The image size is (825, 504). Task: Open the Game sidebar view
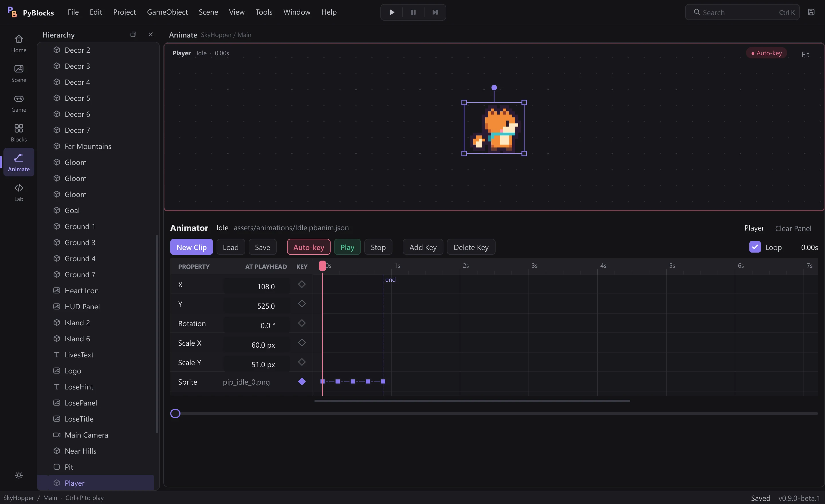coord(19,103)
